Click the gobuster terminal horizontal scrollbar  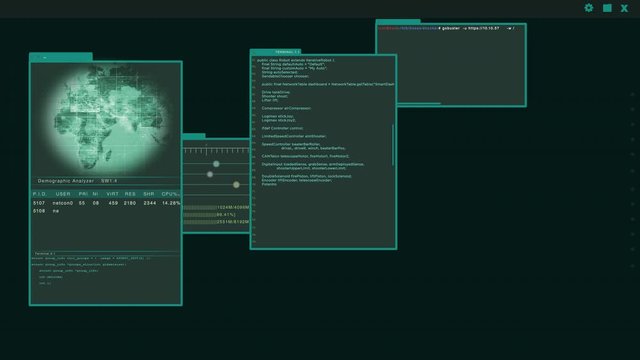[419, 104]
